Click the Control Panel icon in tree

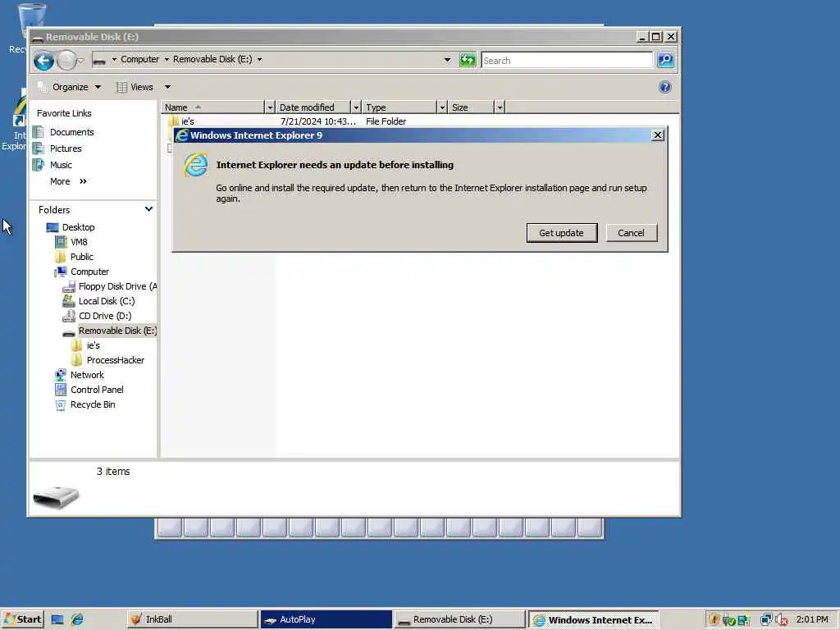click(61, 390)
